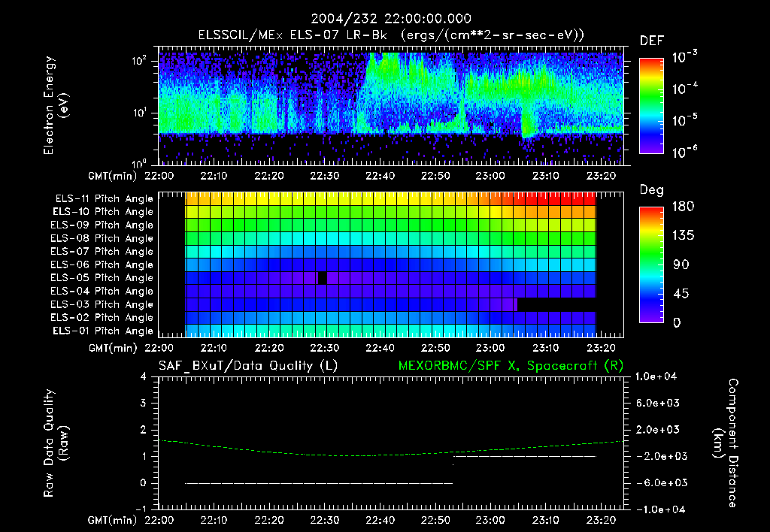Select the 10⁻³ tick on DEF scale
770x532 pixels.
(684, 57)
